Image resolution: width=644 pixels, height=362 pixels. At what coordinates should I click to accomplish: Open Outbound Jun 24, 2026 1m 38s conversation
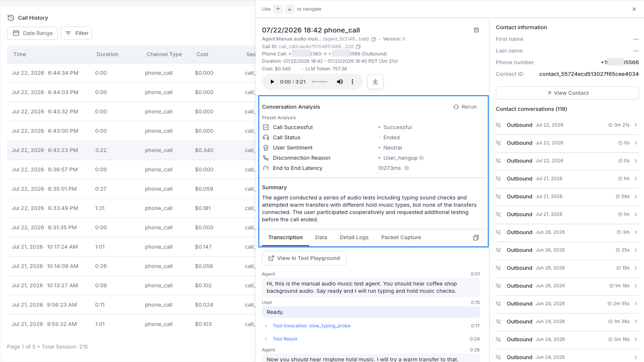coord(567,322)
